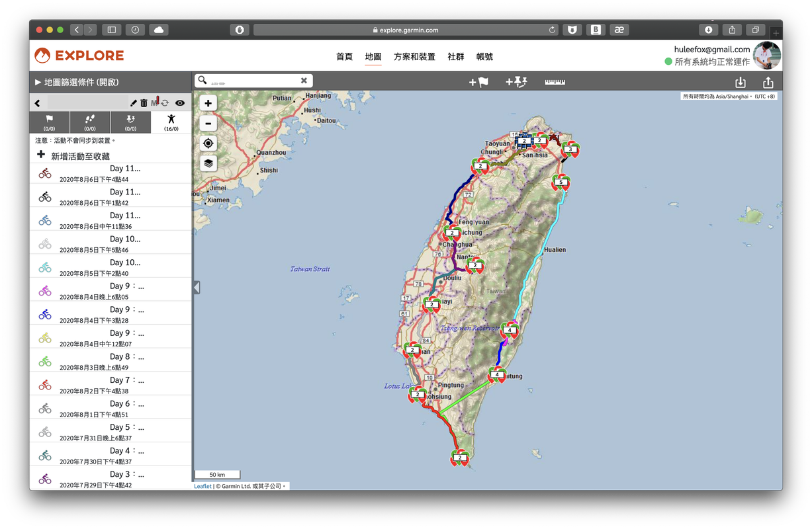
Task: Open the user profile avatar
Action: click(767, 56)
